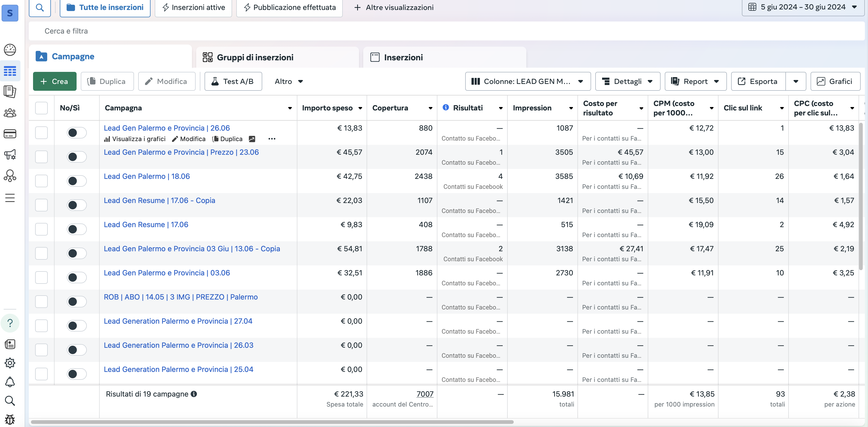This screenshot has width=868, height=427.
Task: Click the bug report icon in sidebar
Action: [10, 419]
